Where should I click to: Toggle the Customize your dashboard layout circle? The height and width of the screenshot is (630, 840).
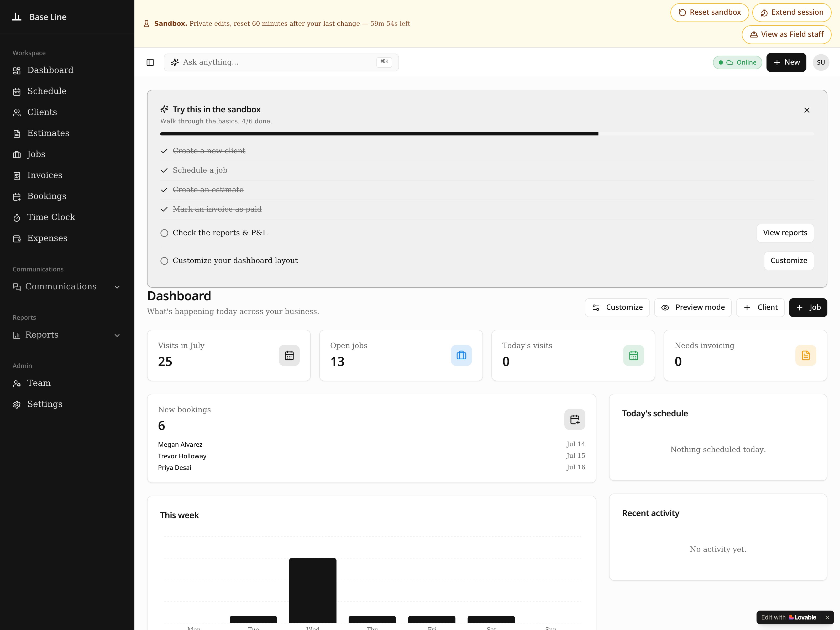(x=164, y=261)
